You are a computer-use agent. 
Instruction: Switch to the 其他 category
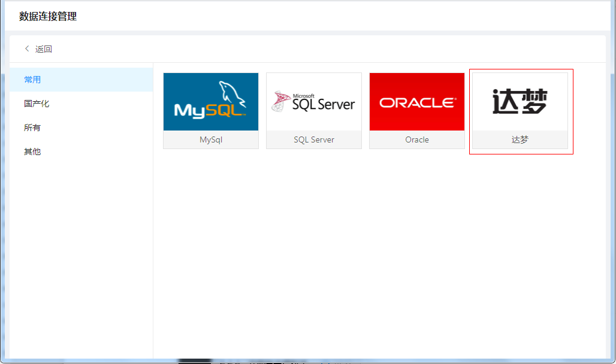click(x=32, y=151)
